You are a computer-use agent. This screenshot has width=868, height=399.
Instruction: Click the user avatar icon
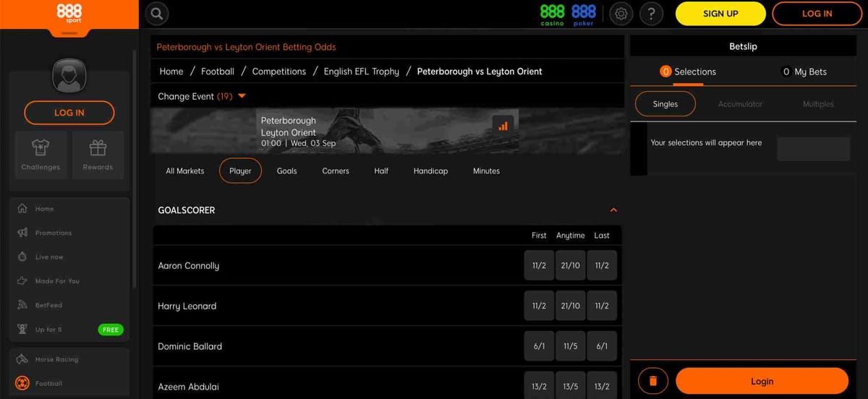pyautogui.click(x=69, y=75)
